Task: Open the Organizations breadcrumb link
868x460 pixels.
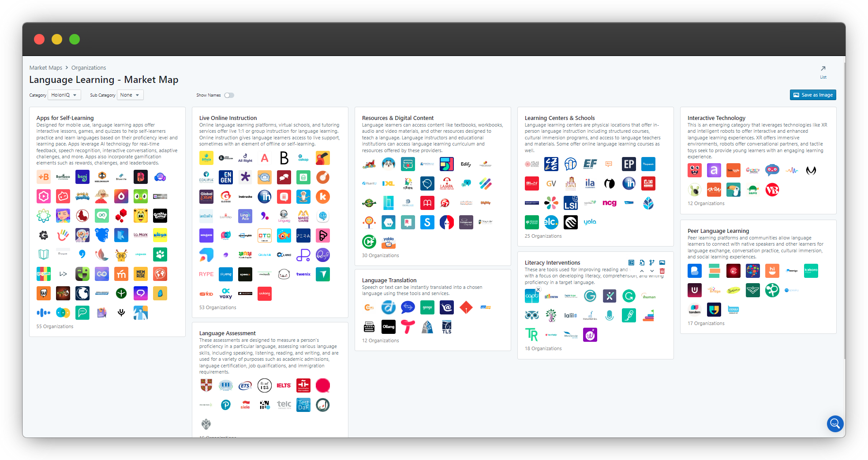Action: click(89, 68)
